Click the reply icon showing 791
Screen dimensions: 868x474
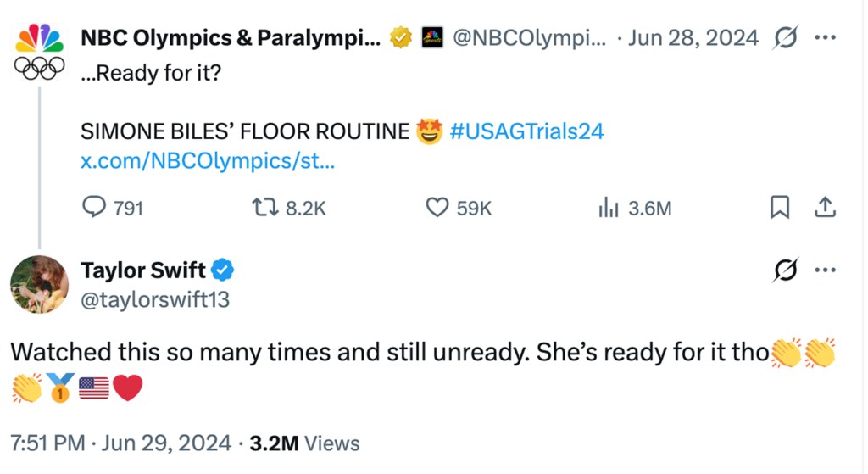(94, 208)
